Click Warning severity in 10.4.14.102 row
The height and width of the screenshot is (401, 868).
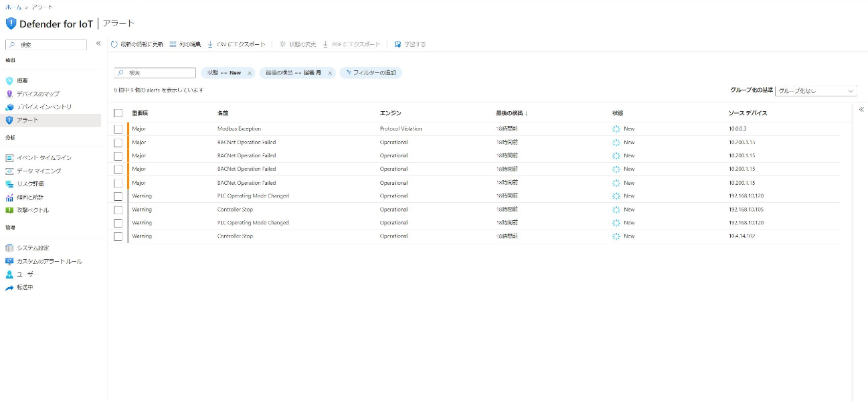[142, 236]
